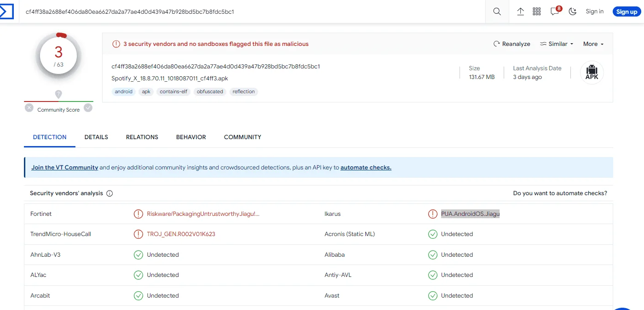Screen dimensions: 644x310
Task: Open the apps grid icon
Action: click(537, 11)
